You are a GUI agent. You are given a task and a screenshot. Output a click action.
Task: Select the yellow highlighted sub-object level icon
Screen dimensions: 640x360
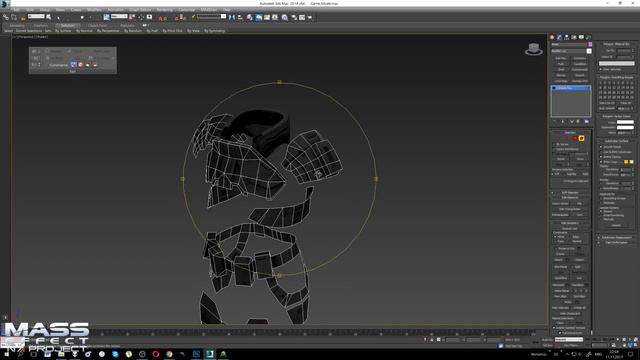582,138
